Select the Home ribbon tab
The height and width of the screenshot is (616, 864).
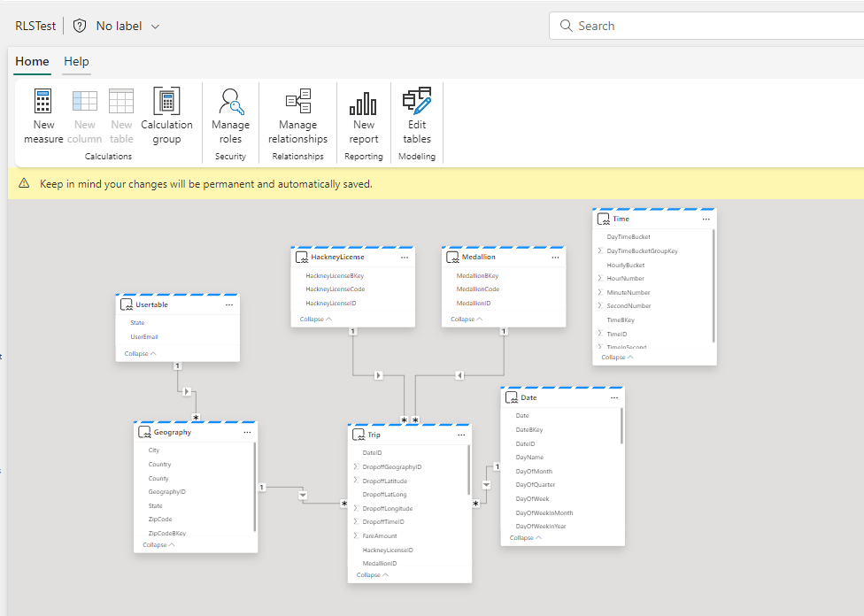(x=32, y=62)
